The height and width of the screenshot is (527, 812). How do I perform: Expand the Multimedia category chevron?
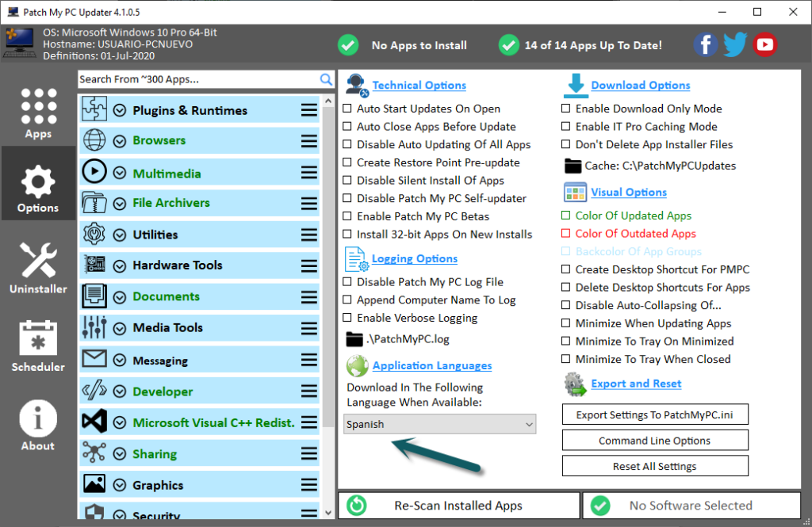(x=120, y=173)
